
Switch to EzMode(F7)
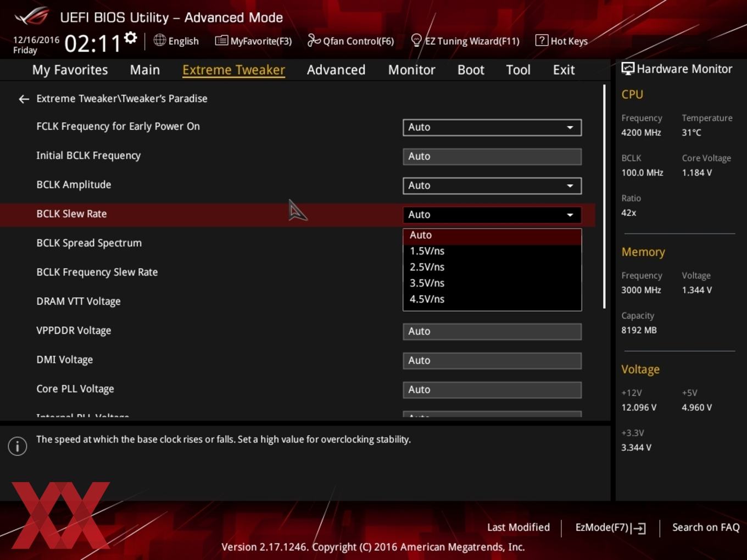click(610, 528)
